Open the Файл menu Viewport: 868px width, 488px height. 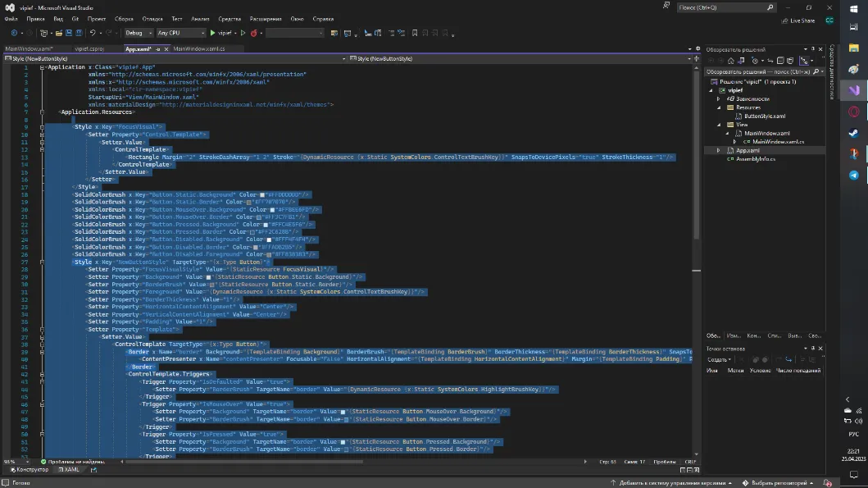[x=11, y=19]
